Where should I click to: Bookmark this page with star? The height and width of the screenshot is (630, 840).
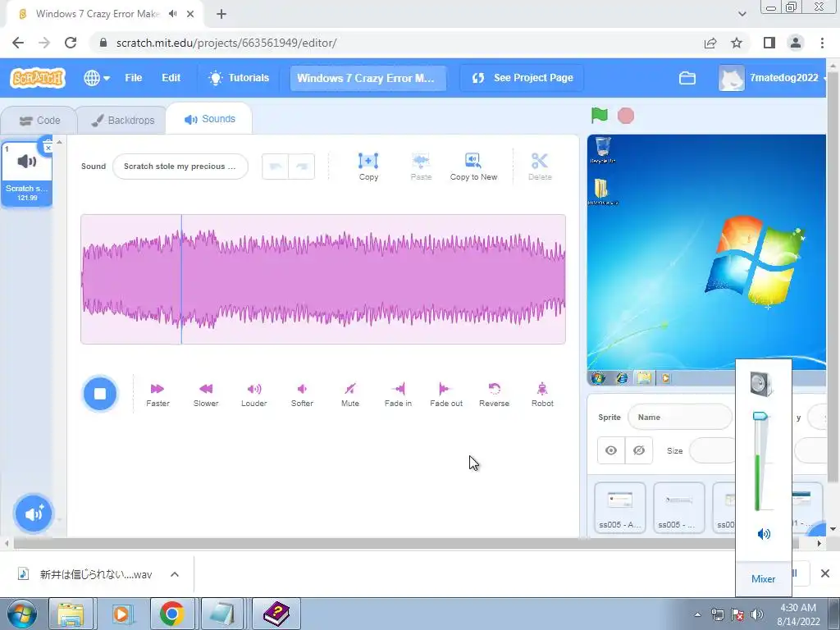[737, 43]
